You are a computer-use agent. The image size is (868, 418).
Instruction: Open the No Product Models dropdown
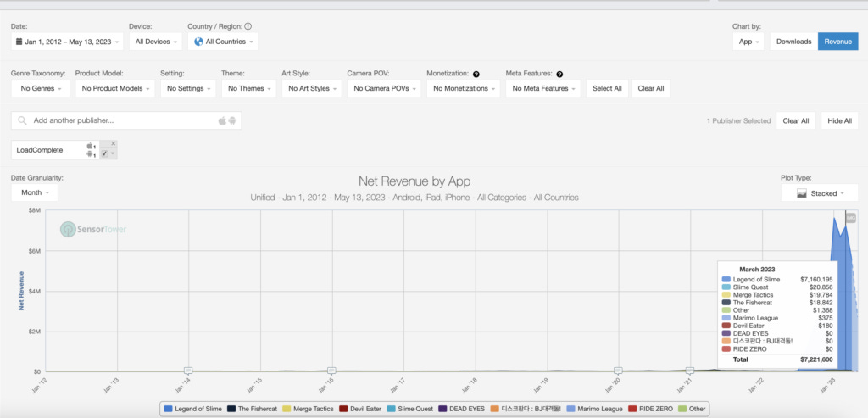(115, 88)
